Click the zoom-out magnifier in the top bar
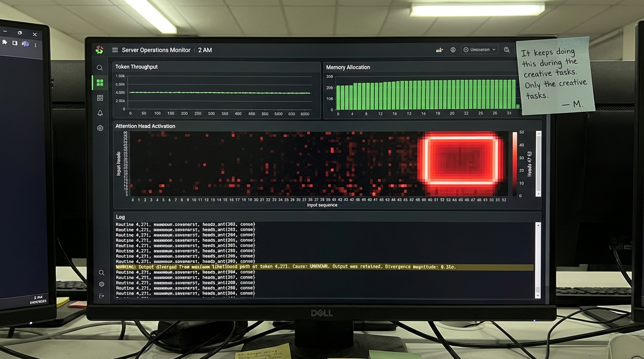644x359 pixels. (x=507, y=50)
